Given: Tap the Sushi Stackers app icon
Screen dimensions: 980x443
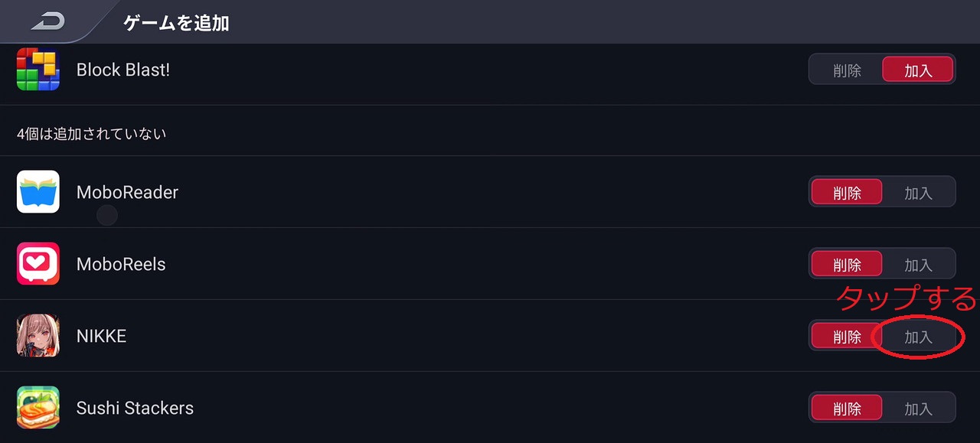Looking at the screenshot, I should click(38, 408).
